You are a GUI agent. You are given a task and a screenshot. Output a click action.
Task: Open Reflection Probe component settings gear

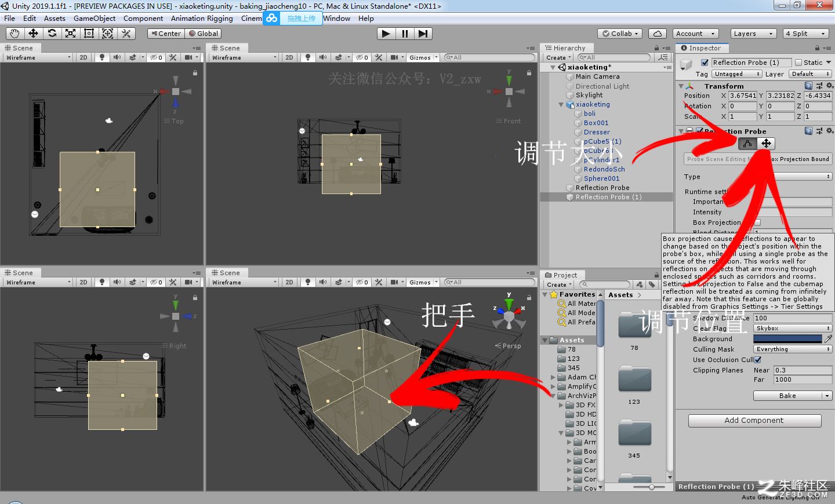(x=829, y=131)
